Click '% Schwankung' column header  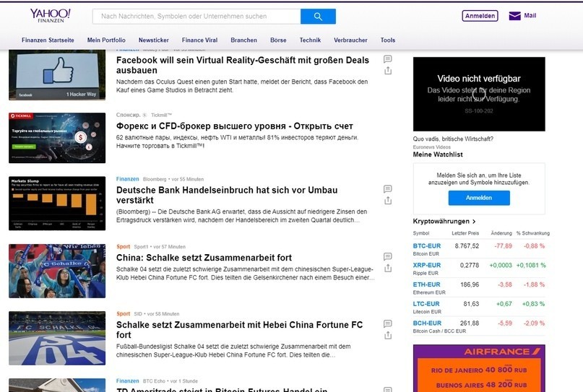tap(533, 233)
